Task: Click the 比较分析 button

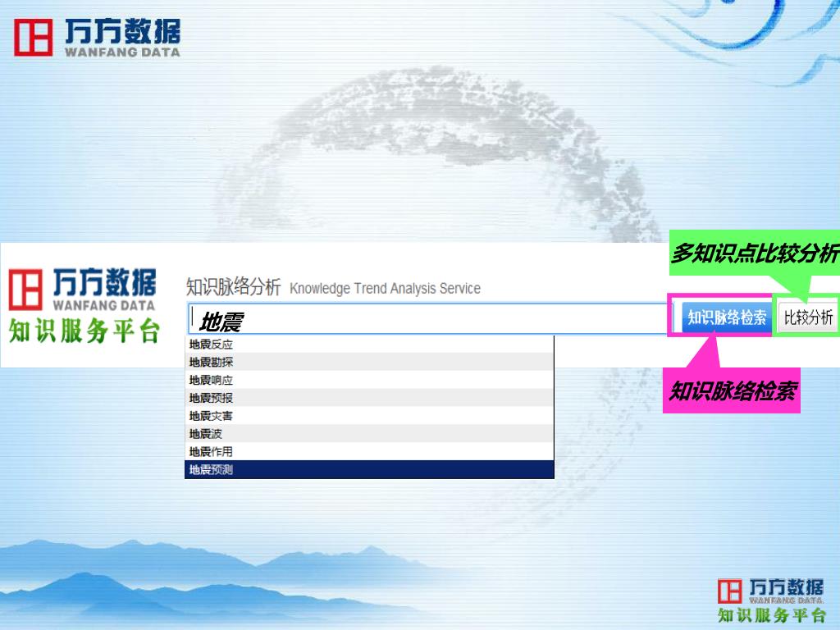Action: tap(808, 317)
